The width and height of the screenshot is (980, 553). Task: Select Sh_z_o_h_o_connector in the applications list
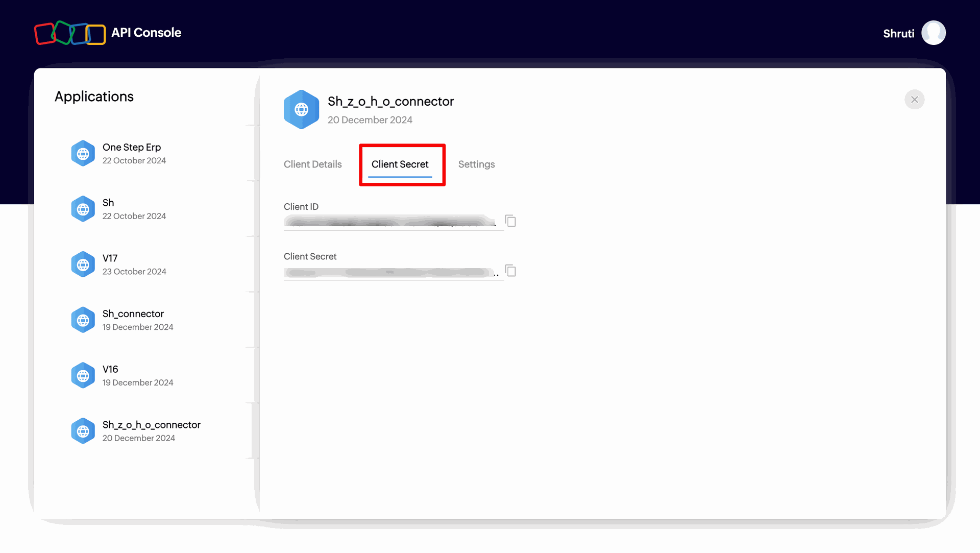151,425
